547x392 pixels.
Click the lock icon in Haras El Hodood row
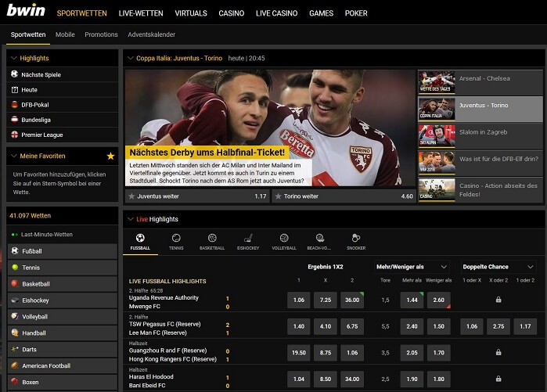pyautogui.click(x=498, y=379)
